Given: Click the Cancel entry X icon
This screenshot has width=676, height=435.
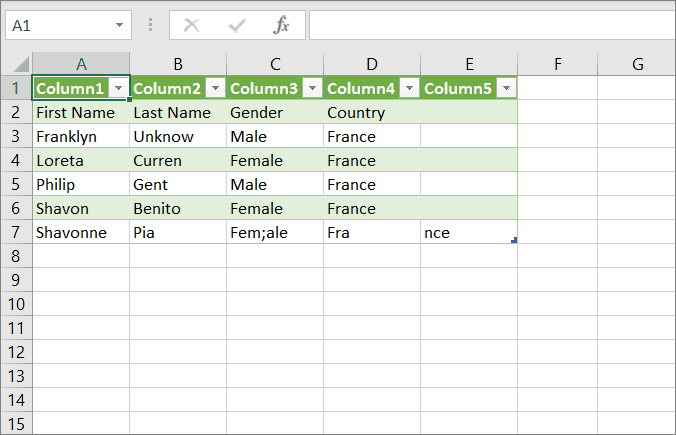Looking at the screenshot, I should click(191, 25).
